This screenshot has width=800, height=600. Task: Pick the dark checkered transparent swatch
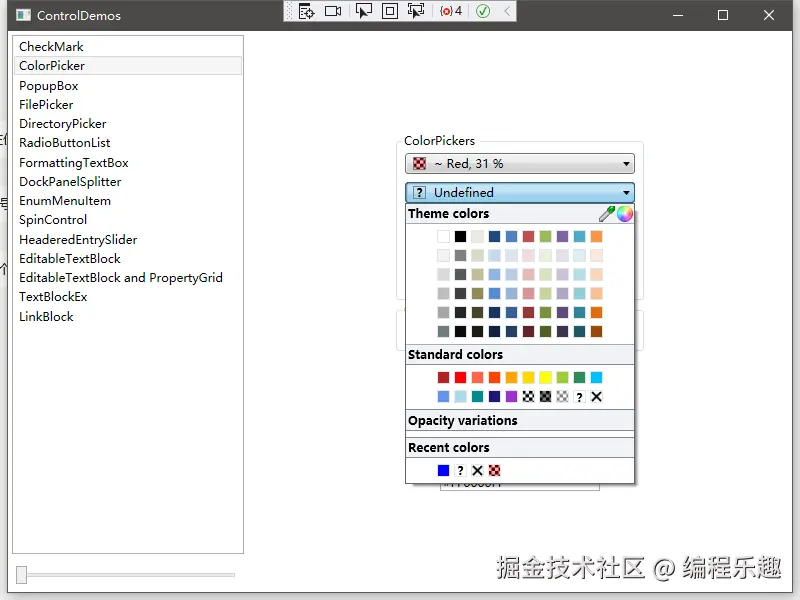click(x=545, y=396)
